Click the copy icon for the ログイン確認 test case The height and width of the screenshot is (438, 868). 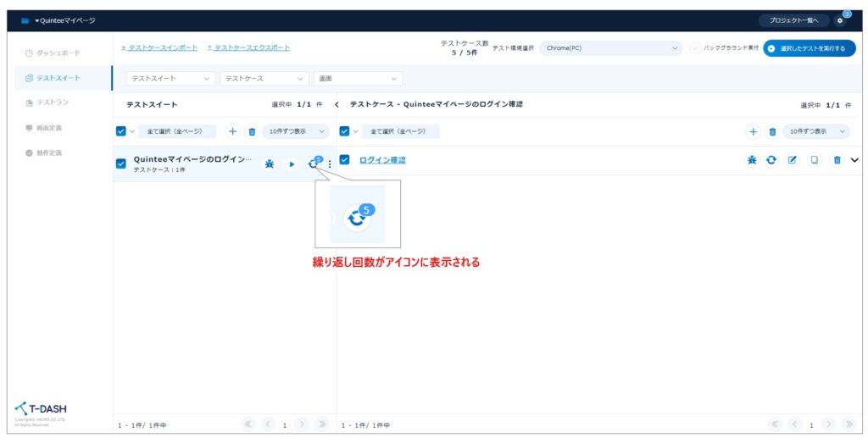tap(814, 159)
